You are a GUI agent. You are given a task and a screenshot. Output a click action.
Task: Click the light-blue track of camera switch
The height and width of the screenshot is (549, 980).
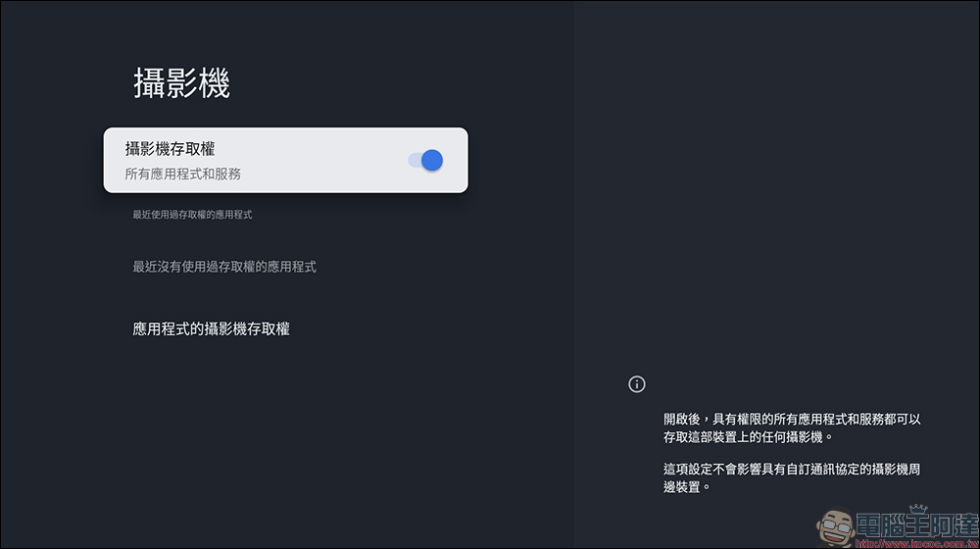click(x=415, y=160)
